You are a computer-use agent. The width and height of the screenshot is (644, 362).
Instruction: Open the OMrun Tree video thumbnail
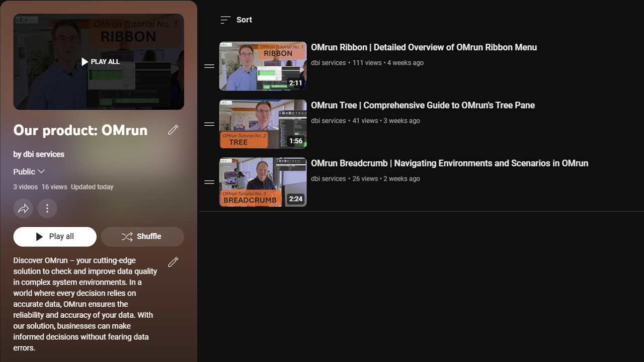coord(263,124)
